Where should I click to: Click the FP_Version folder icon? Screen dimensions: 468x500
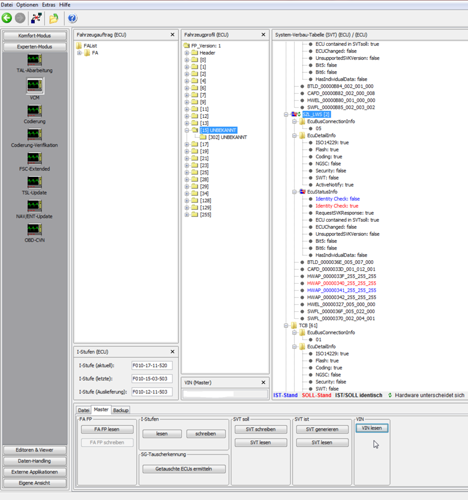pyautogui.click(x=187, y=46)
